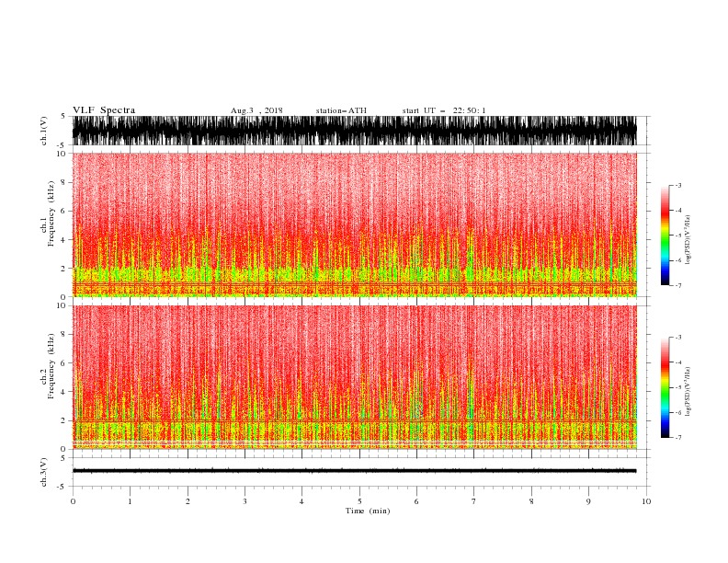728x563 pixels.
Task: Click the "4" kHz tick on ch.1 axis
Action: (63, 240)
